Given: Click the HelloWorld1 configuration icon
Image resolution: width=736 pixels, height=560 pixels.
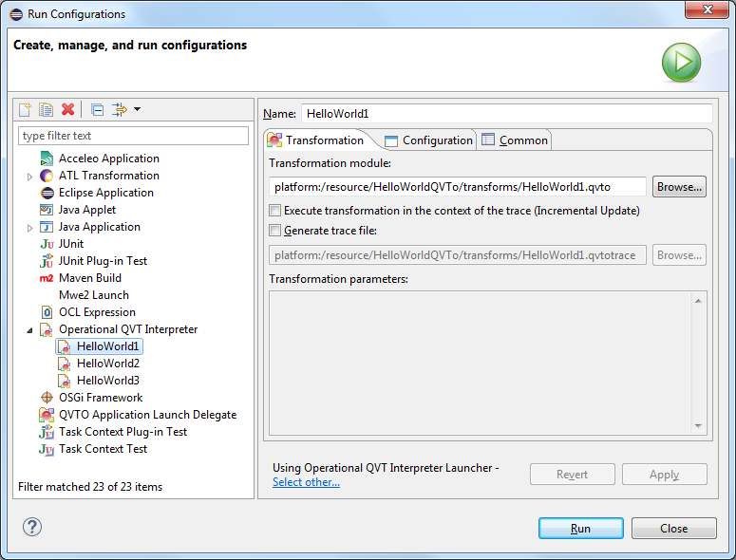Looking at the screenshot, I should coord(65,347).
